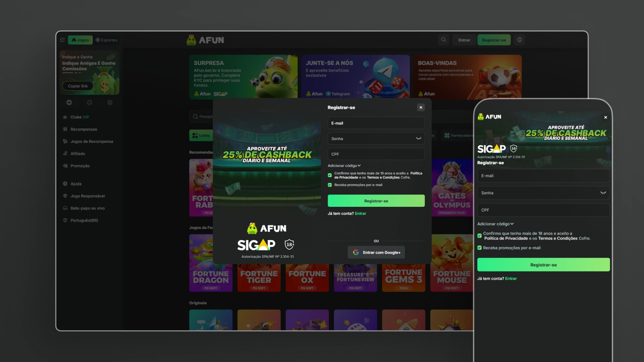644x362 pixels.
Task: Toggle email promotions checkbox in desktop dialog
Action: 330,185
